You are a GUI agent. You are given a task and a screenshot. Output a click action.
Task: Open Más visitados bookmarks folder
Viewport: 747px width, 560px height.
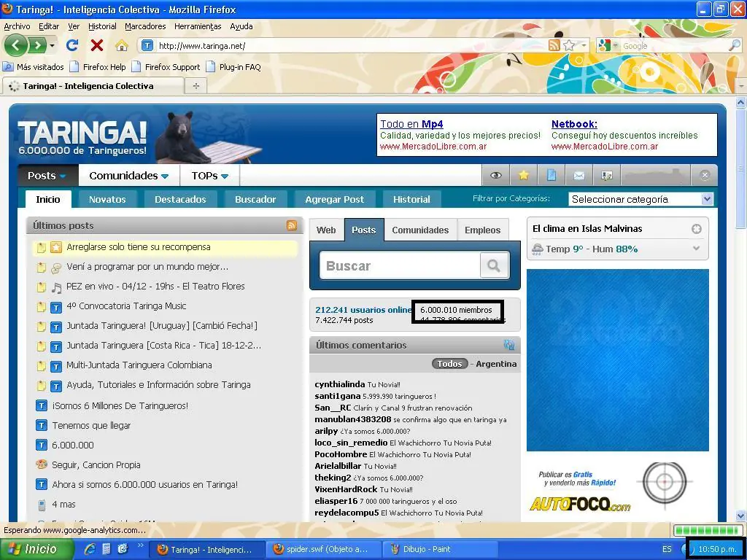point(34,66)
